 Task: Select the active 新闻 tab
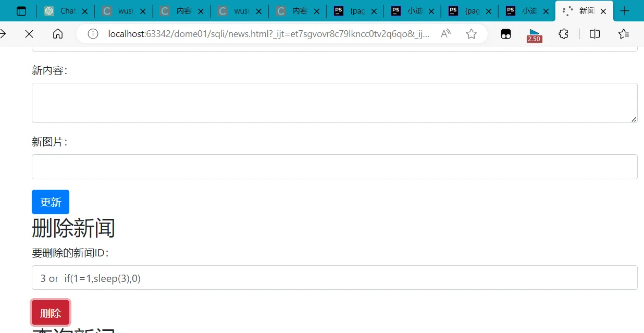[x=581, y=11]
